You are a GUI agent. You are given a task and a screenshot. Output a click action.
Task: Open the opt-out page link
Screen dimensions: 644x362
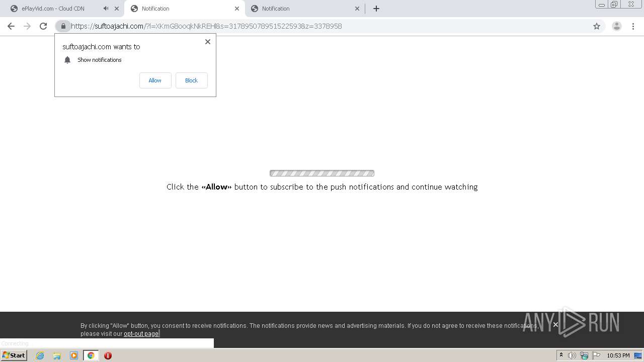coord(141,334)
